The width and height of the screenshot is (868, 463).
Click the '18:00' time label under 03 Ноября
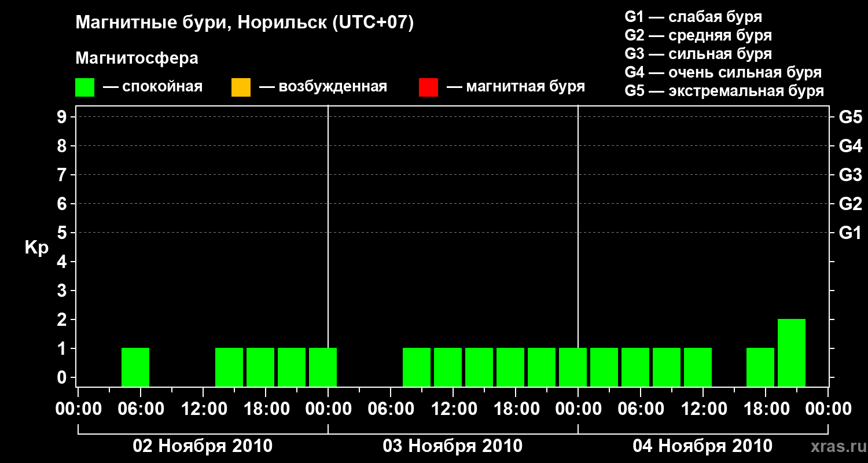[x=516, y=409]
